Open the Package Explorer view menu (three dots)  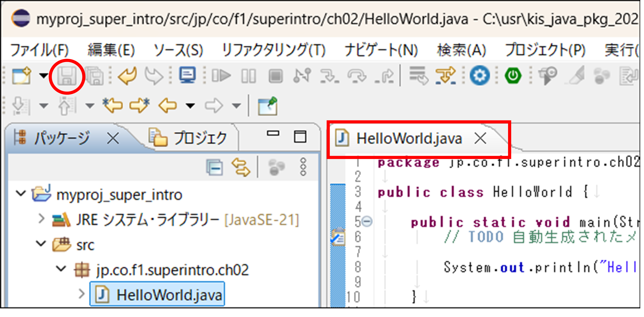click(303, 167)
